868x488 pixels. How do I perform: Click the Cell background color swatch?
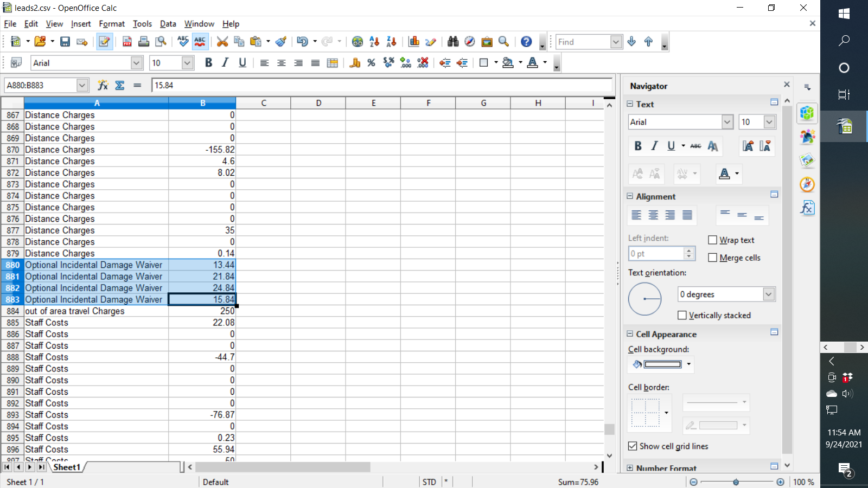662,364
